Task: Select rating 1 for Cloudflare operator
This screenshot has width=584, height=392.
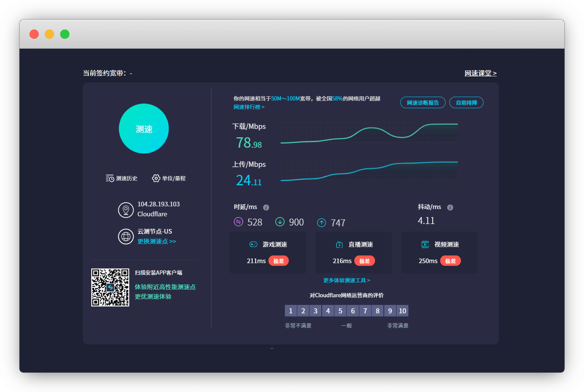Action: (291, 311)
